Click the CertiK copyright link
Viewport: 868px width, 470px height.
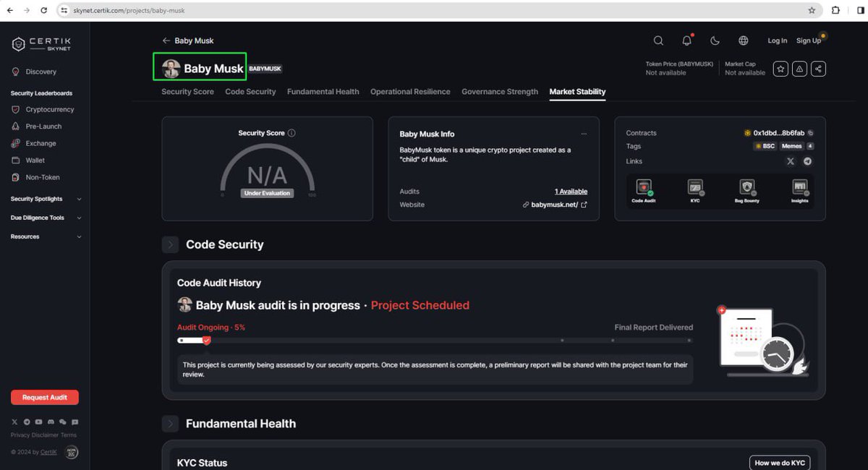[48, 452]
